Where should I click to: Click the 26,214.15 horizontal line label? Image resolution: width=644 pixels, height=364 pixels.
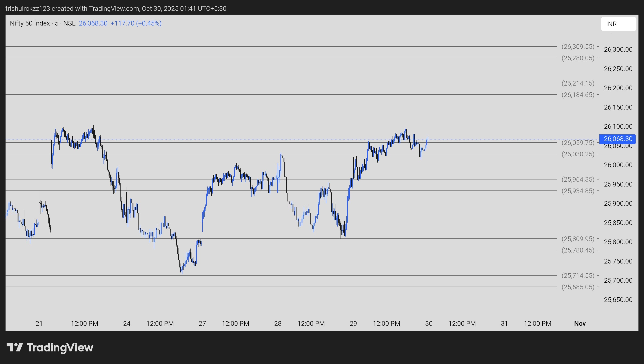tap(578, 83)
